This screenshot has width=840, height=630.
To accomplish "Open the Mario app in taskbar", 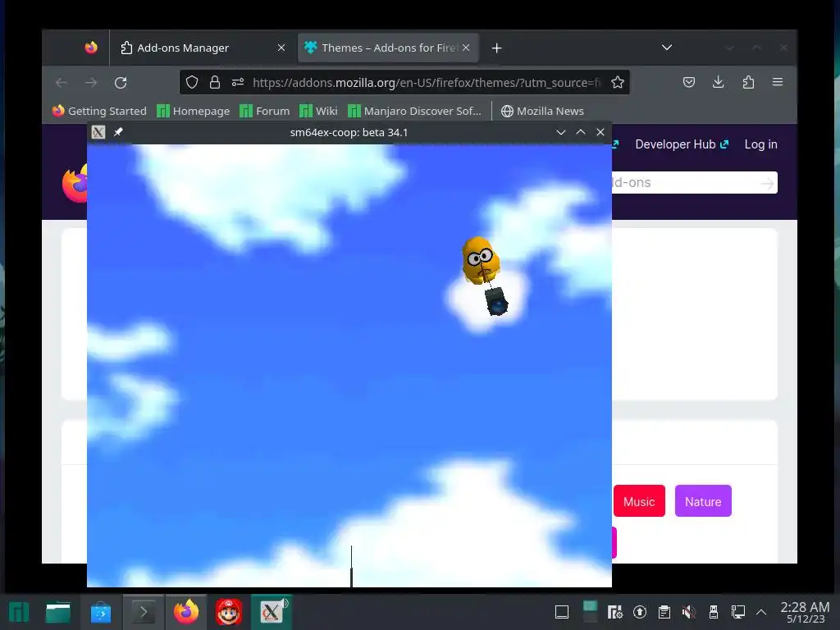I will [x=229, y=612].
